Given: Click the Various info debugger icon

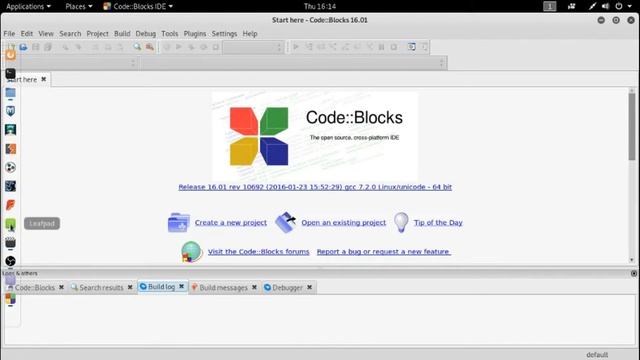Looking at the screenshot, I should point(424,47).
